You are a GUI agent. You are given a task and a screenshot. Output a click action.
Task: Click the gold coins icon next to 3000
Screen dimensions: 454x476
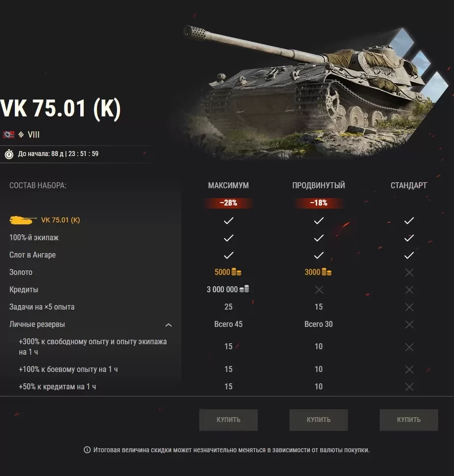tap(327, 272)
